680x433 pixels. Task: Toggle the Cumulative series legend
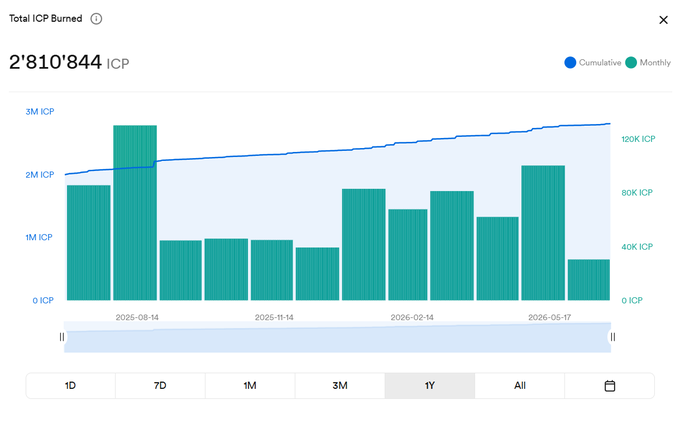point(592,62)
